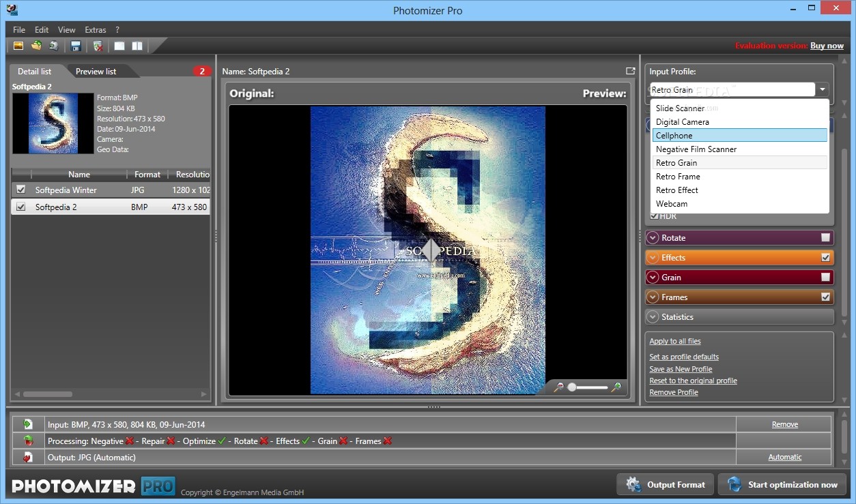Click Save as New Profile link
Viewport: 856px width, 504px height.
pos(681,369)
